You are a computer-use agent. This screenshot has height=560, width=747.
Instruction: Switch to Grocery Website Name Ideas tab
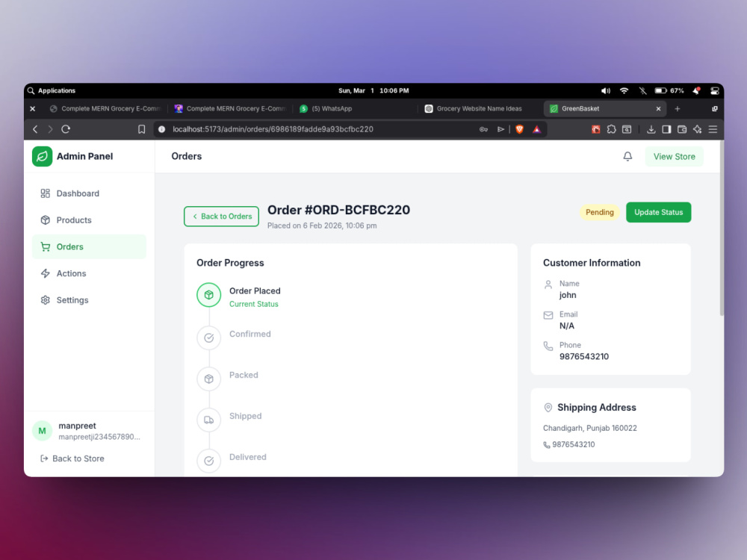(480, 108)
